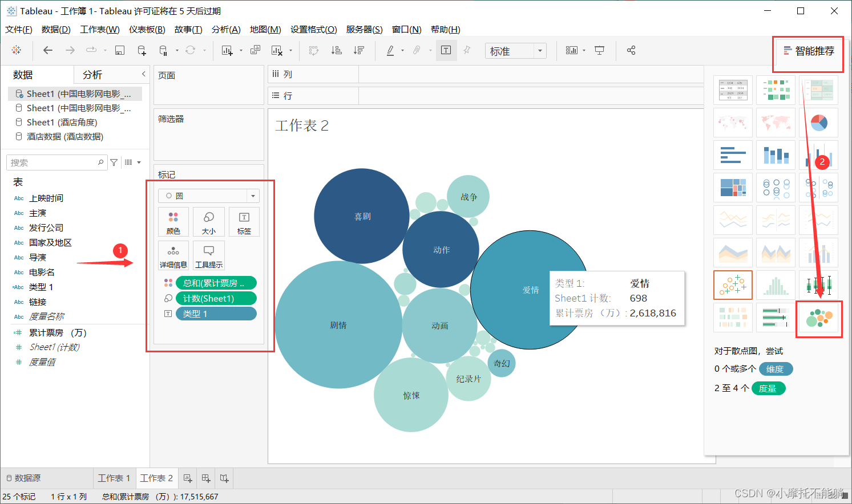Viewport: 852px width, 504px height.
Task: Click the 类型 1 label pill
Action: [216, 314]
